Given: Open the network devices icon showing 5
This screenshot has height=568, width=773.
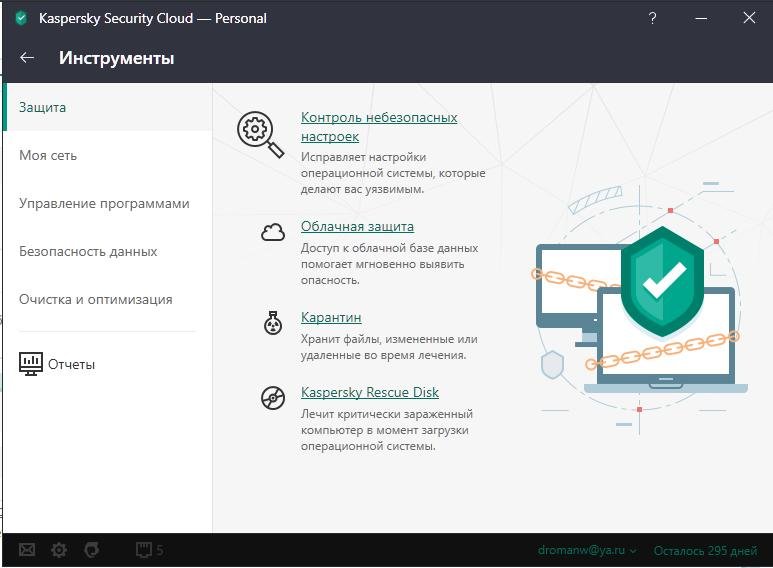Looking at the screenshot, I should [149, 549].
